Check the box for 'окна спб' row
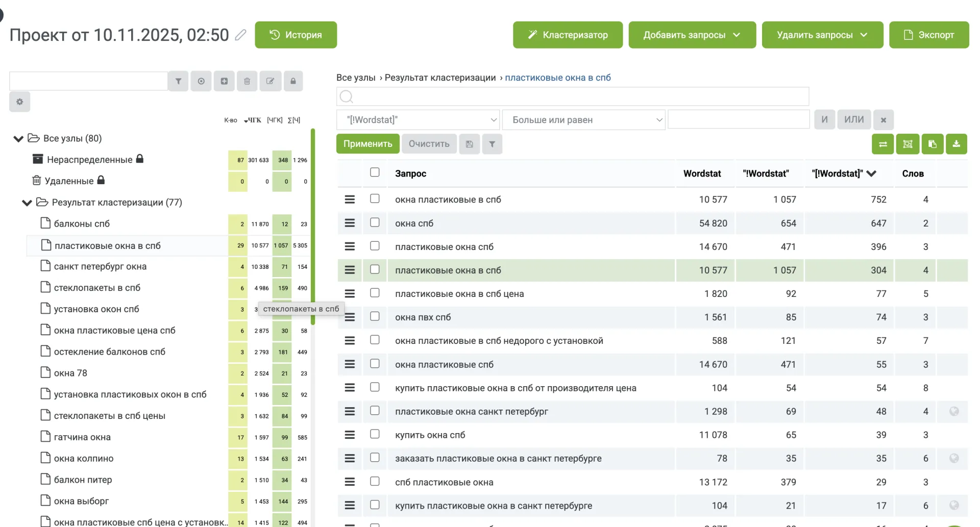The image size is (980, 527). coord(375,222)
